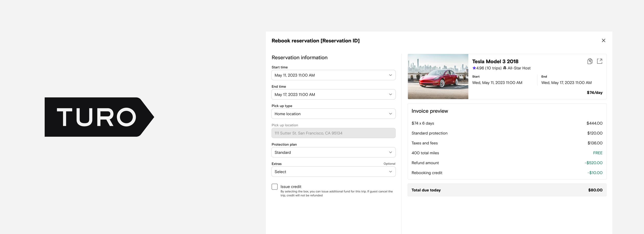Click the card's End date Wed, May 17
Viewport: 644px width, 234px height.
click(566, 83)
